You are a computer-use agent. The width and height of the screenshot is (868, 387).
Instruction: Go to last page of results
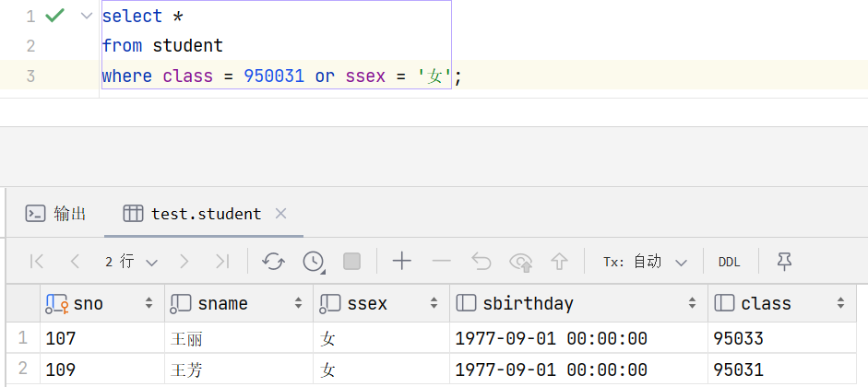click(222, 261)
